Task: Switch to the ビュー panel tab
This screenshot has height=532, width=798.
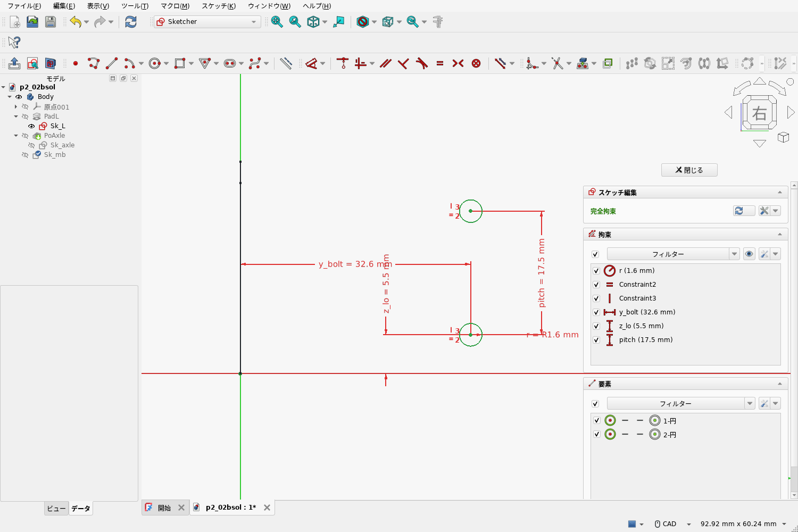Action: (x=56, y=509)
